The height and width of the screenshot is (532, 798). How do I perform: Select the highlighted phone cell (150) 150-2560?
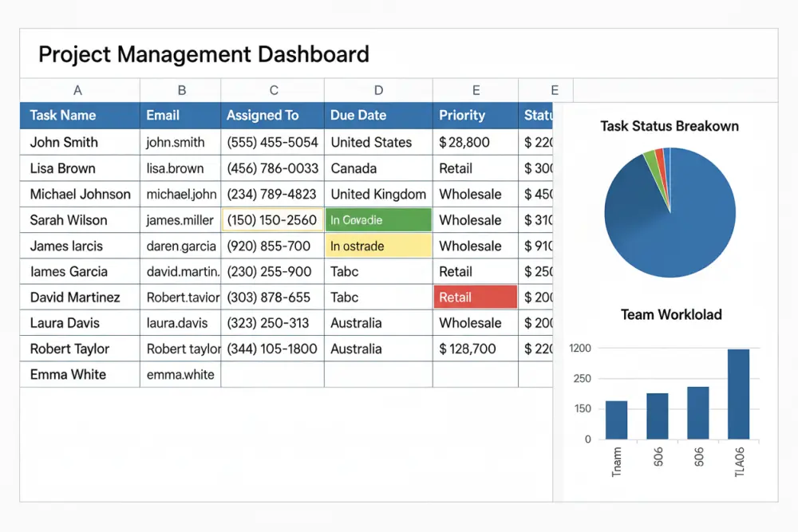click(272, 219)
